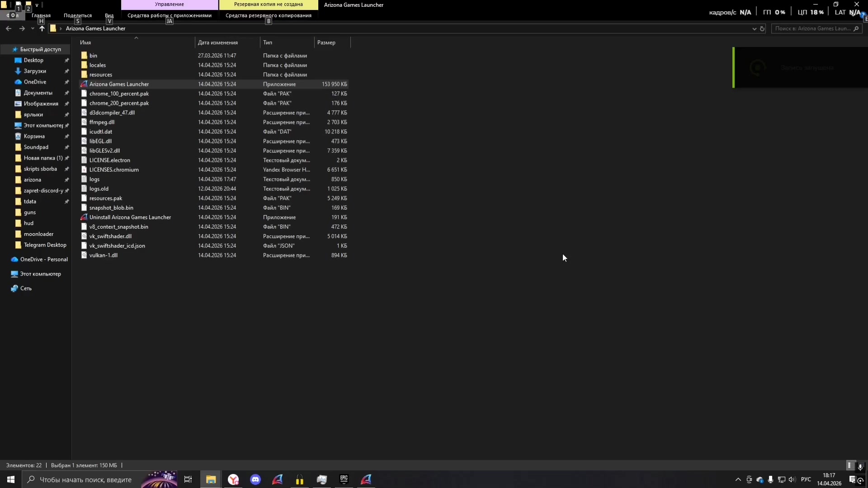Open the moonloader folder in the sidebar
Screen dimensions: 868x488
38,234
